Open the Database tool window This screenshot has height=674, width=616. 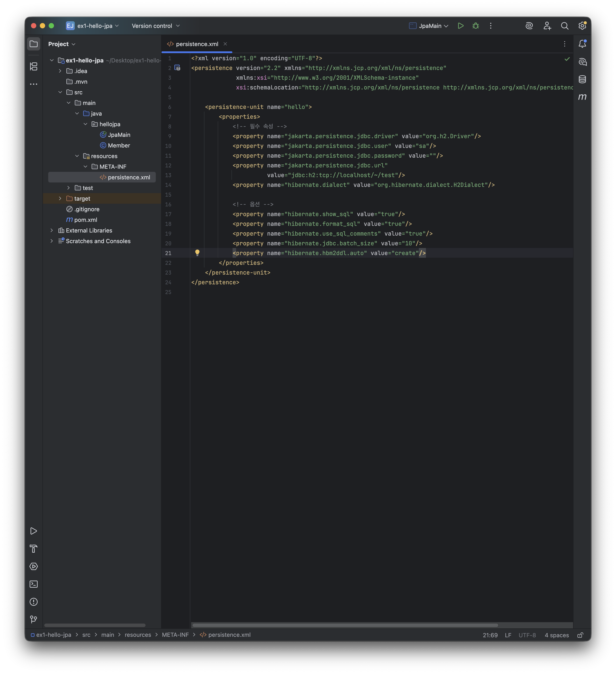click(x=582, y=79)
